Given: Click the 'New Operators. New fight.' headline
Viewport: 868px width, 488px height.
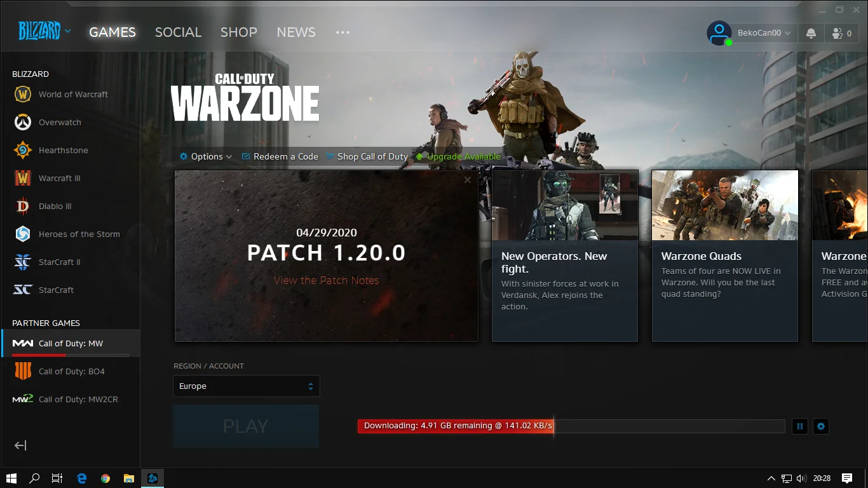Looking at the screenshot, I should [x=554, y=262].
